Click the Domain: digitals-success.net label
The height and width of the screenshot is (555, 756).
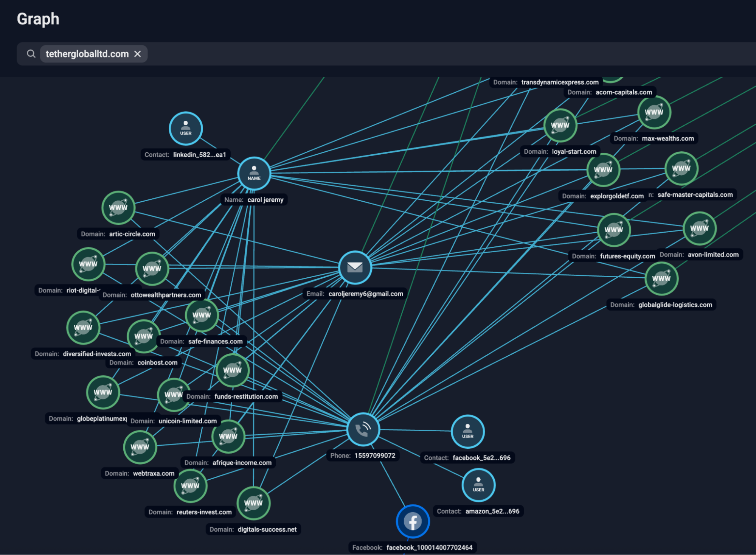point(253,530)
